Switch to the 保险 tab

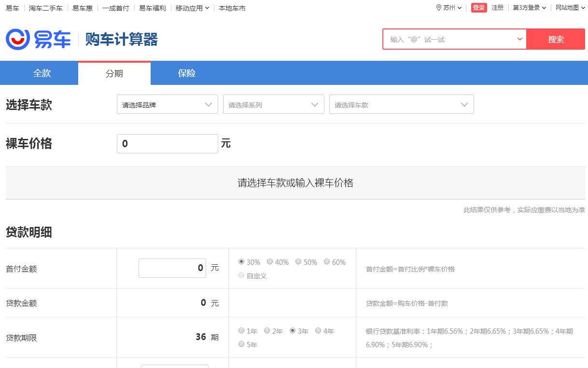(187, 73)
